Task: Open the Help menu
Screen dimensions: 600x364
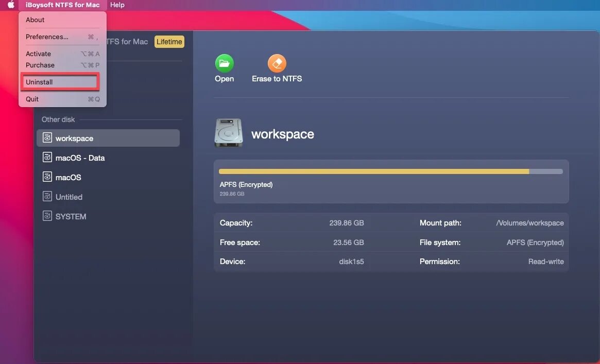Action: (117, 5)
